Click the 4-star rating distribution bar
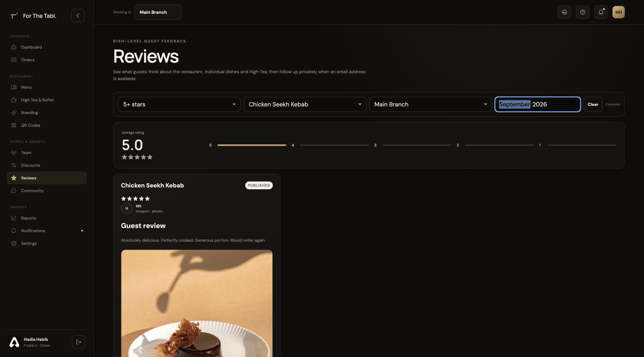The height and width of the screenshot is (357, 644). coord(334,145)
